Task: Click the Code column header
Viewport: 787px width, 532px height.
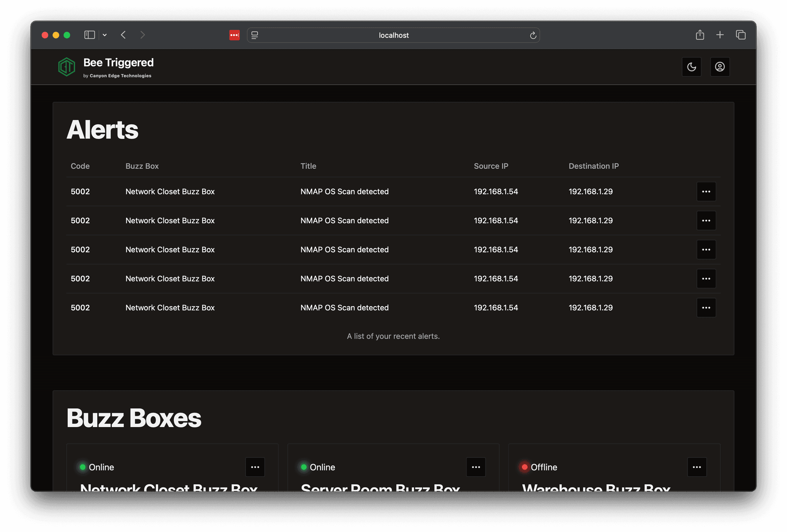Action: coord(80,166)
